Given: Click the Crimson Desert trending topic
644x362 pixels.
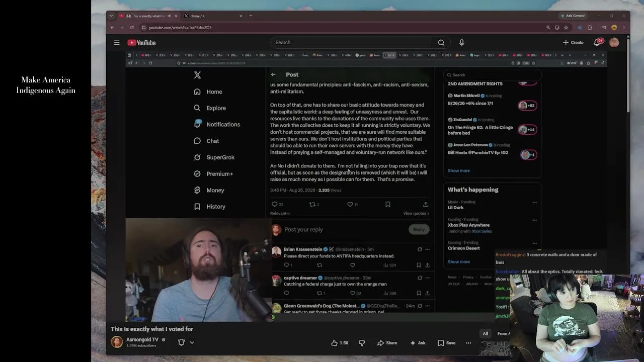Looking at the screenshot, I should pyautogui.click(x=464, y=248).
